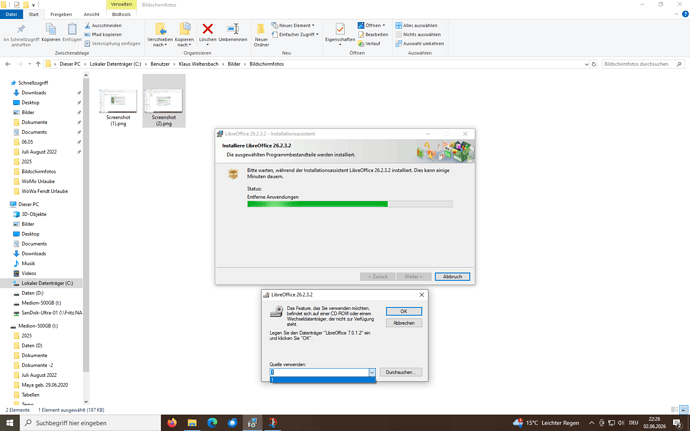Click Klaus Weltersbach in the address path
This screenshot has width=690, height=431.
(198, 64)
